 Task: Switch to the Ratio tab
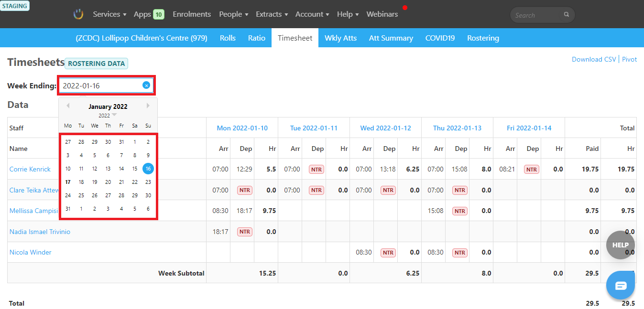coord(257,38)
